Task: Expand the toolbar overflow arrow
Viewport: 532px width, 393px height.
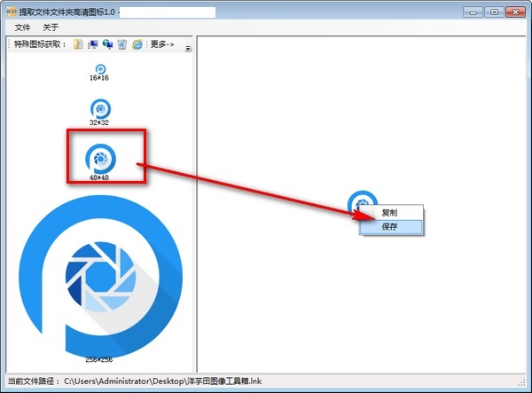Action: [188, 49]
